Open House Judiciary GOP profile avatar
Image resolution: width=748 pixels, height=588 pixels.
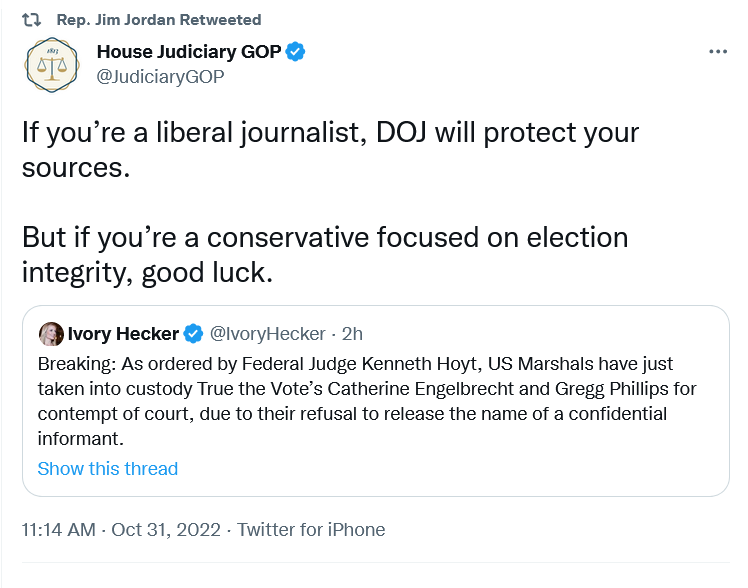[x=52, y=65]
